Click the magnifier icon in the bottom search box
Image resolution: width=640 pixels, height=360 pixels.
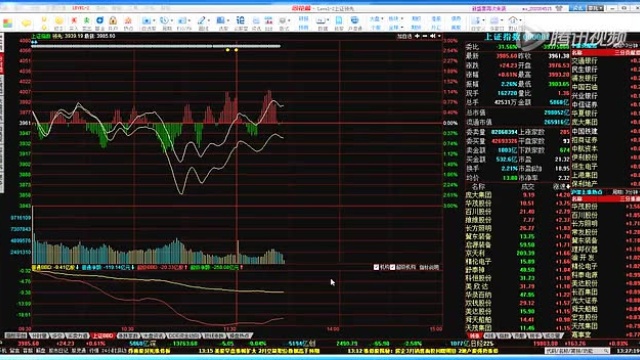[x=606, y=351]
